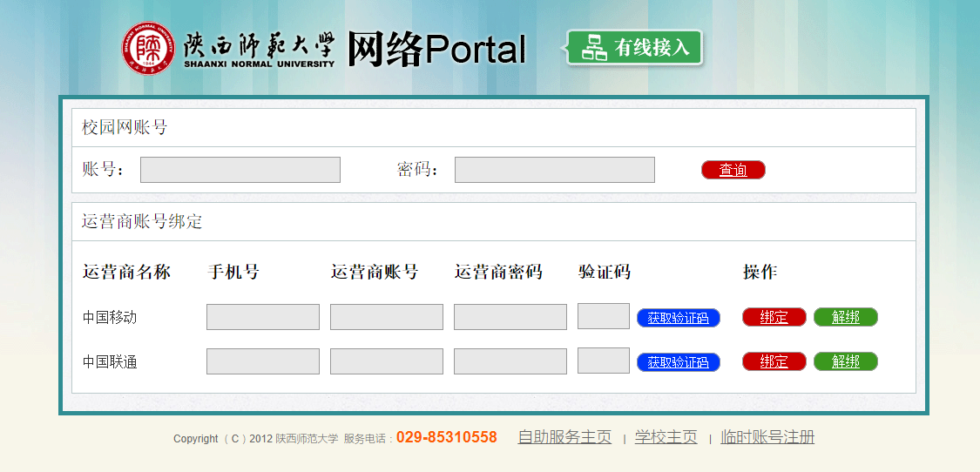The height and width of the screenshot is (472, 980).
Task: Click the campus 账号 input field
Action: tap(240, 170)
